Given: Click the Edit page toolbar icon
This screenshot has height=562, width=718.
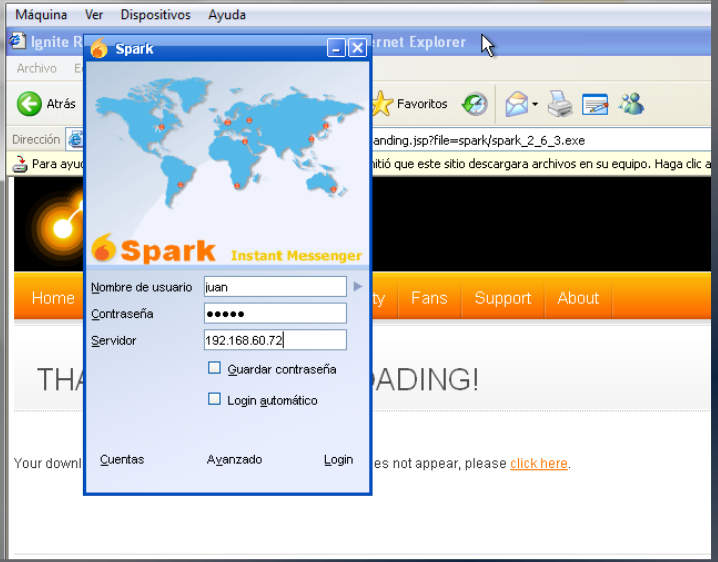Looking at the screenshot, I should (595, 104).
